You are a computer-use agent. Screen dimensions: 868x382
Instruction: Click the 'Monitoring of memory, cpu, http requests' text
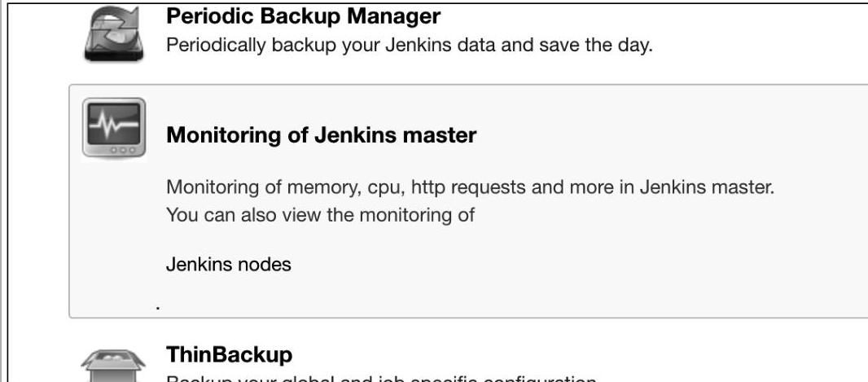click(470, 187)
